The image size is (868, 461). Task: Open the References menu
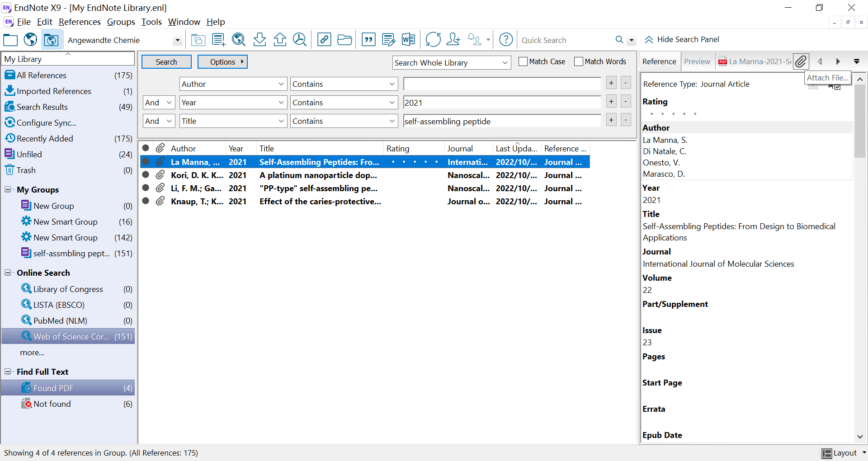pyautogui.click(x=80, y=22)
